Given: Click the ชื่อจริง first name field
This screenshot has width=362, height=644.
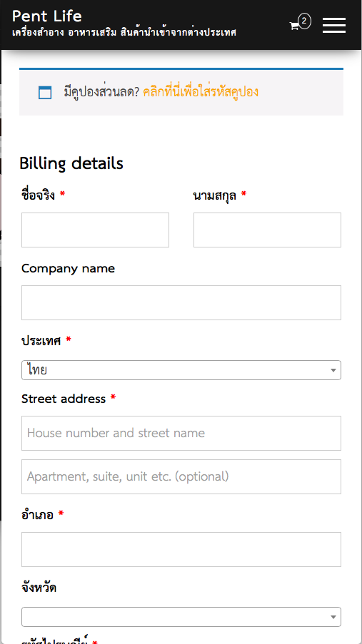Looking at the screenshot, I should [95, 230].
